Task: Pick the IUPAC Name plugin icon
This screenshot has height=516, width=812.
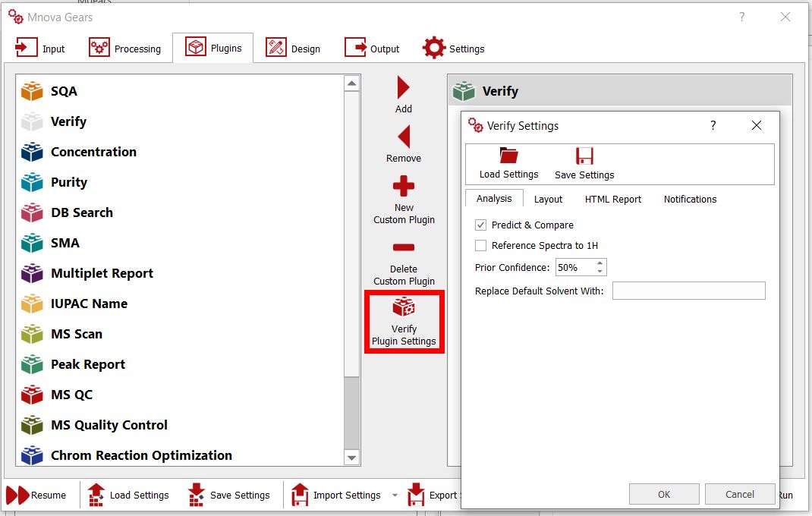Action: (32, 304)
